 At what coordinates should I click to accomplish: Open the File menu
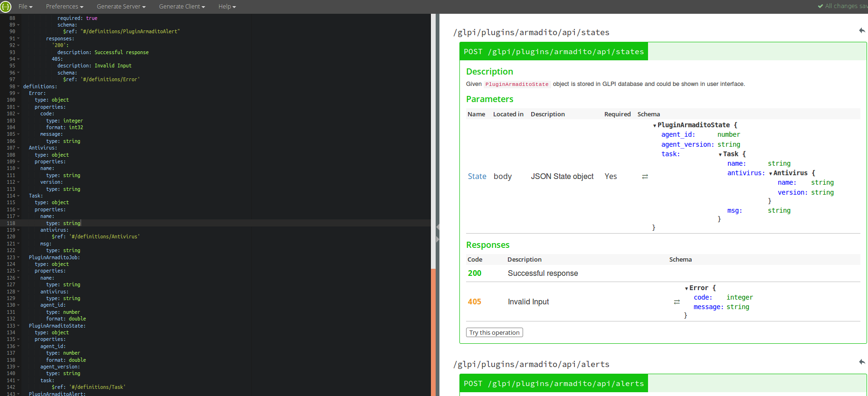click(x=25, y=7)
